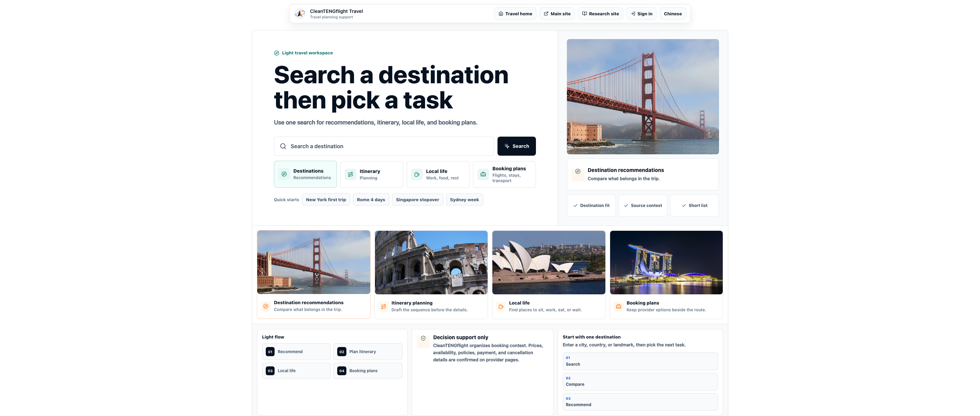Click the sparkle icon on the Search button
This screenshot has height=416, width=980.
507,146
